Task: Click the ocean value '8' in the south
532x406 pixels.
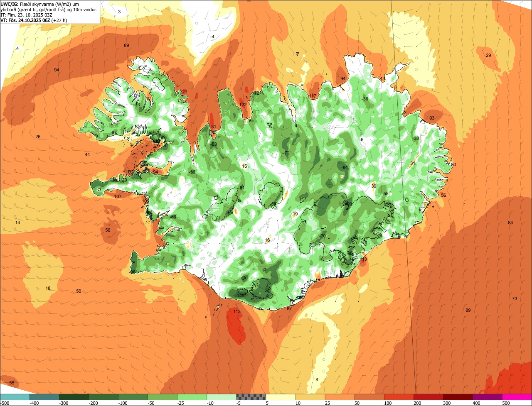Action: [317, 379]
